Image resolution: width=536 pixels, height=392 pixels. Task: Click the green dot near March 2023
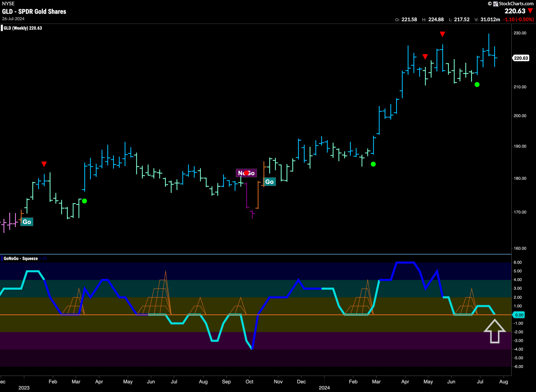pyautogui.click(x=85, y=201)
